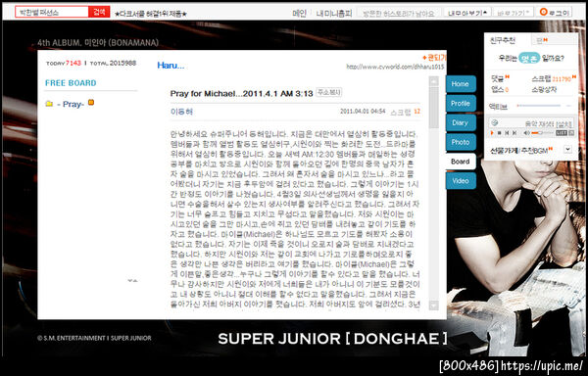This screenshot has height=376, width=588.
Task: Click the post timestamp 2011.04.01 04:54
Action: pos(363,112)
